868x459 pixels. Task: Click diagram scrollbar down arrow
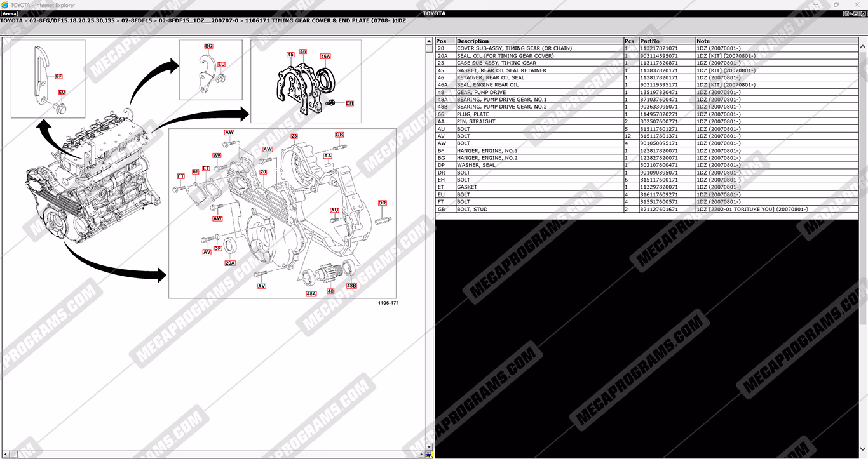tap(430, 447)
